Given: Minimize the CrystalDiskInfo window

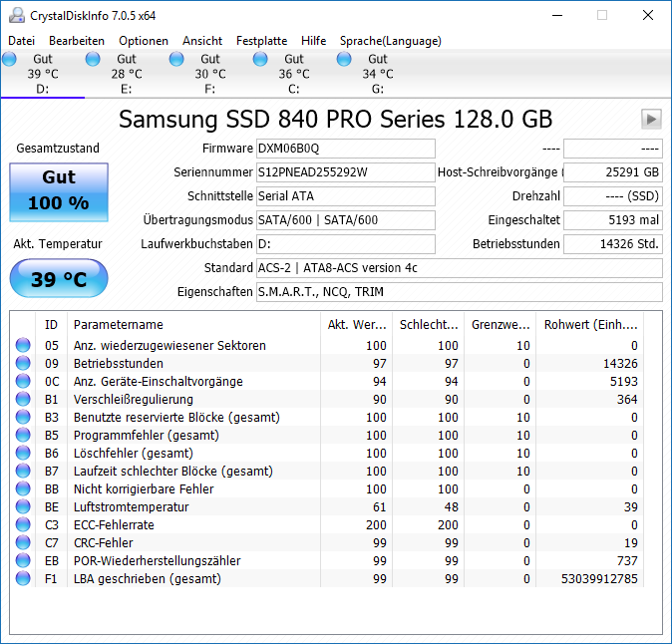Looking at the screenshot, I should [557, 15].
